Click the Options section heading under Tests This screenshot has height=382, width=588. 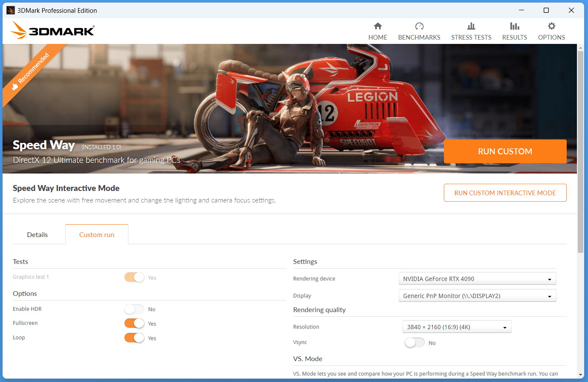coord(25,293)
